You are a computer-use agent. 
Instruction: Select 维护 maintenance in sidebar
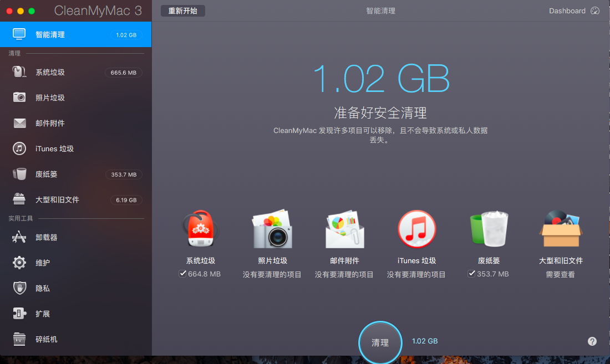click(x=43, y=263)
